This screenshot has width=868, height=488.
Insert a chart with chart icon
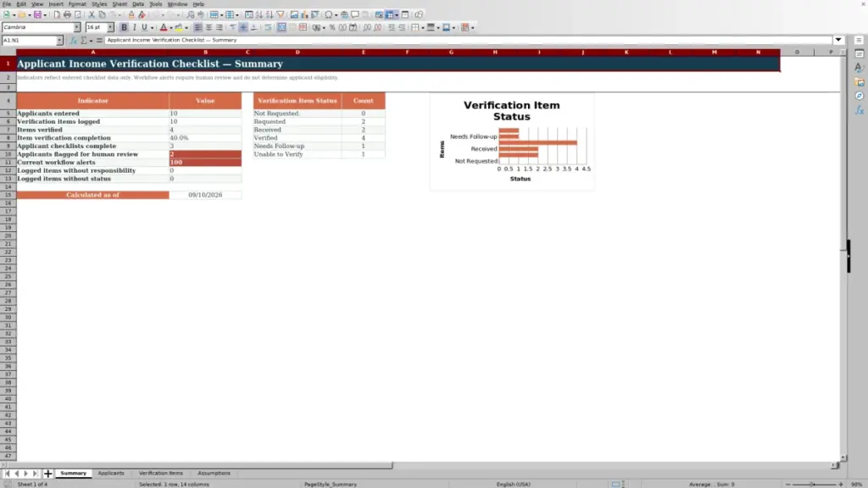pos(304,14)
